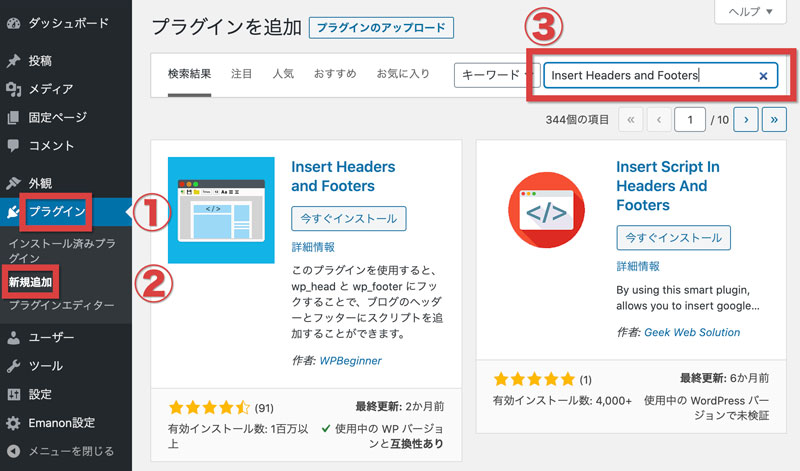800x471 pixels.
Task: Click 最終更新: 6か月前 text
Action: click(x=724, y=378)
